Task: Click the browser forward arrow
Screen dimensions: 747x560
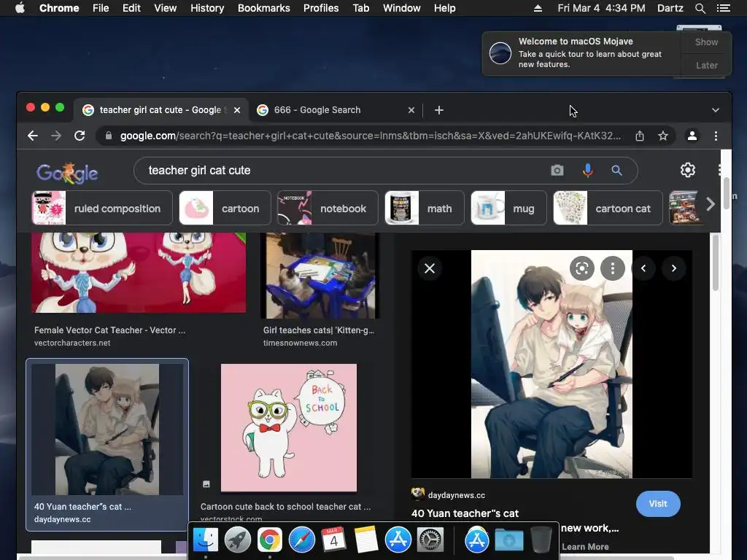Action: (x=56, y=136)
